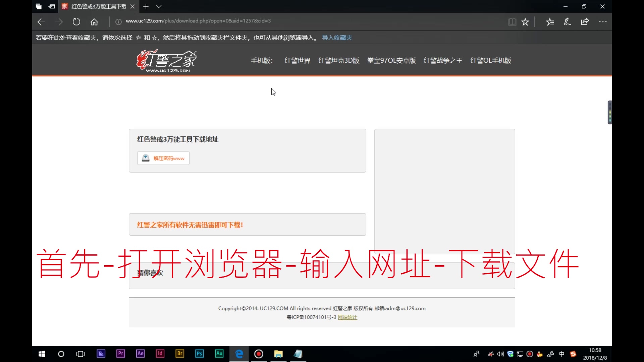Click the 导入收藏夹 link
This screenshot has width=644, height=362.
point(337,37)
